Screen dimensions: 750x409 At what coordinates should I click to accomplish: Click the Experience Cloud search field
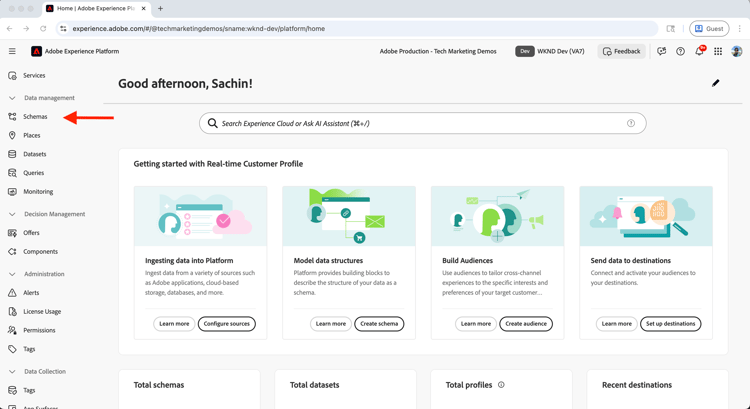click(420, 124)
